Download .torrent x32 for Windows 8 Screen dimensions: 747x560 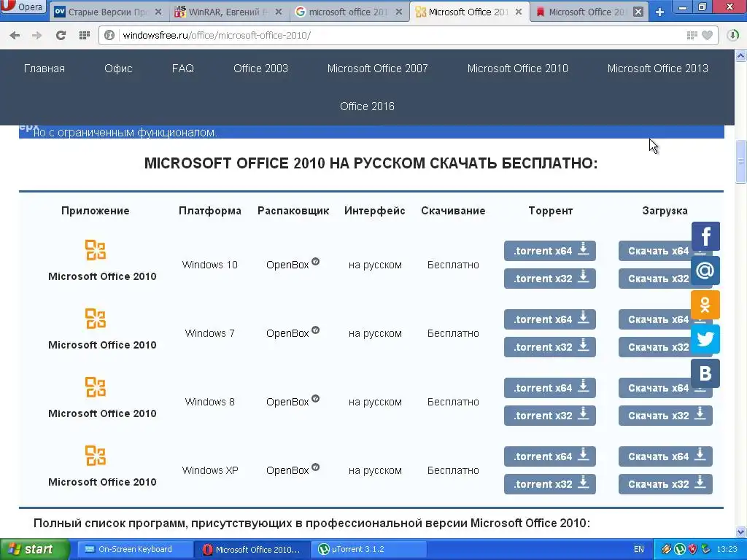click(x=550, y=416)
